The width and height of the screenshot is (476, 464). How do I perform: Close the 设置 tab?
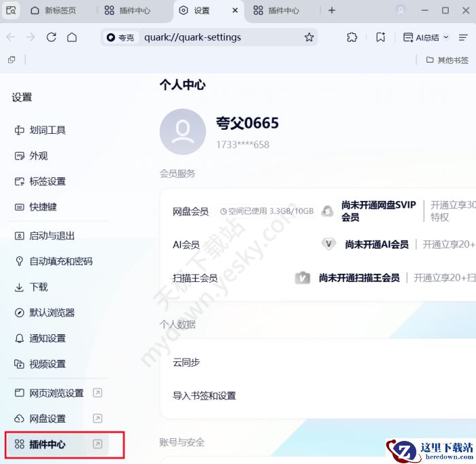235,11
